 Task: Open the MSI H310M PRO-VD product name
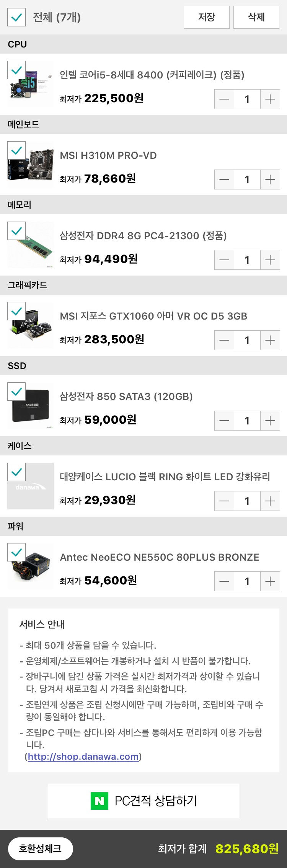(108, 155)
